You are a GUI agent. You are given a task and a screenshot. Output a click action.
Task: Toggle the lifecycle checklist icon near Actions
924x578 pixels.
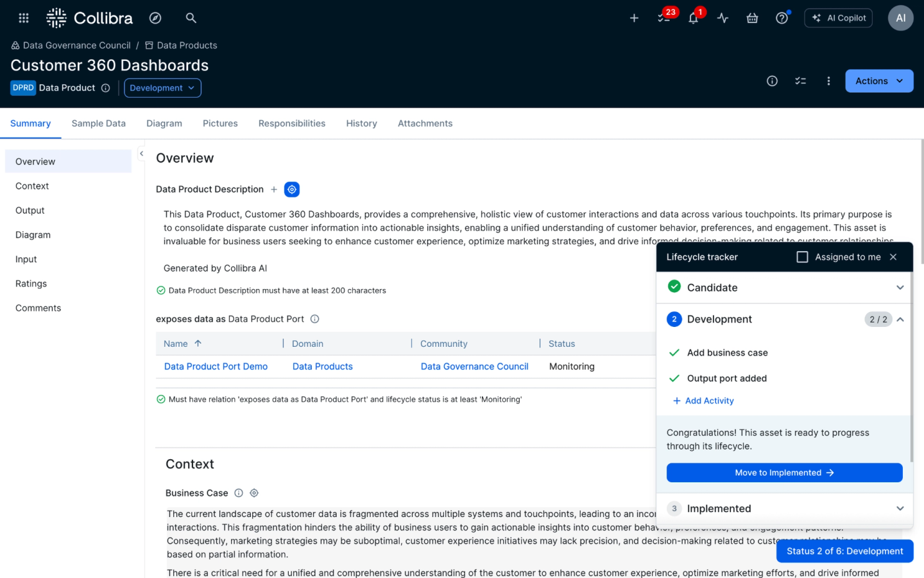800,81
